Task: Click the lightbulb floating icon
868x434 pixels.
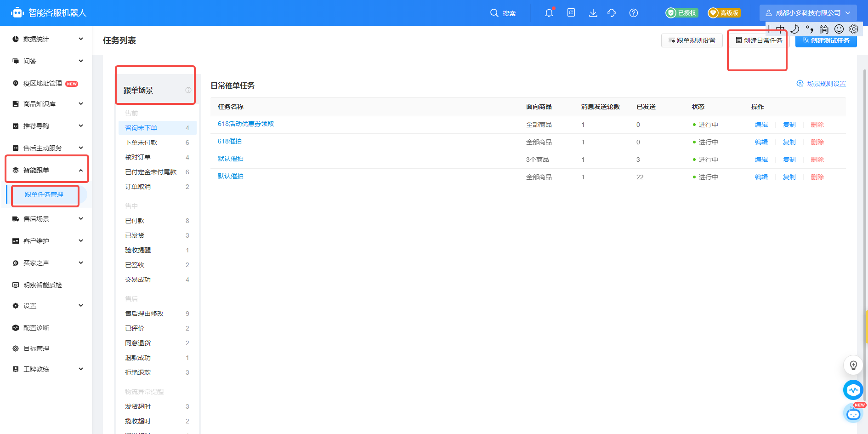Action: click(x=853, y=365)
